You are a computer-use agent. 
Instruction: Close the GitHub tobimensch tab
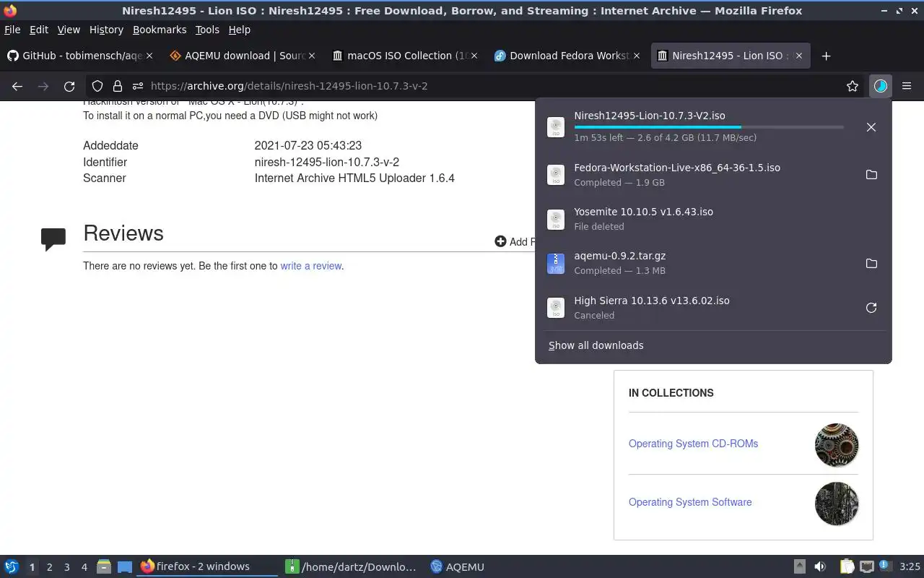coord(149,56)
